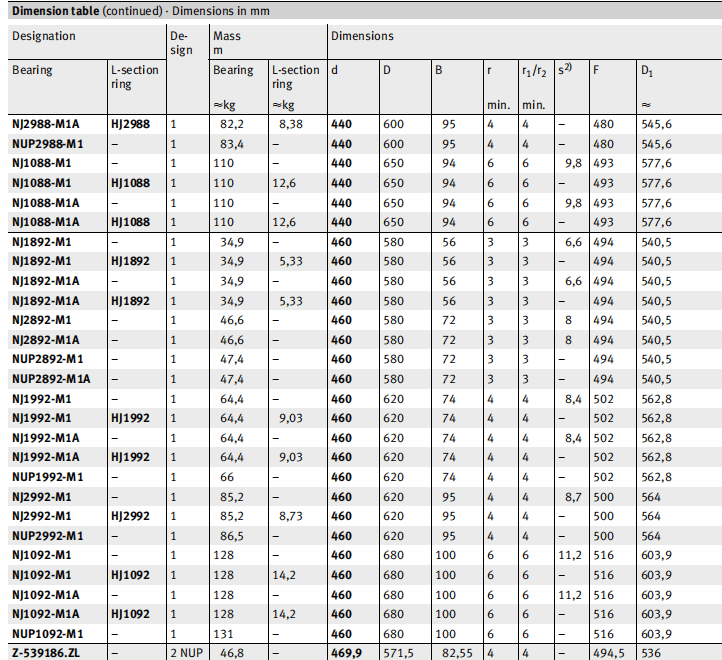
Task: Click the 469,9 bore diameter value
Action: tap(347, 651)
